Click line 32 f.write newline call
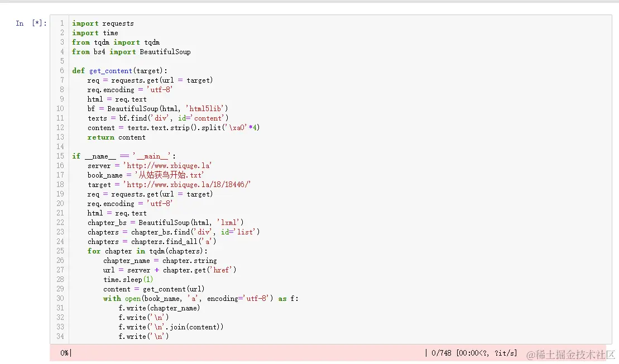The width and height of the screenshot is (619, 364). tap(143, 318)
